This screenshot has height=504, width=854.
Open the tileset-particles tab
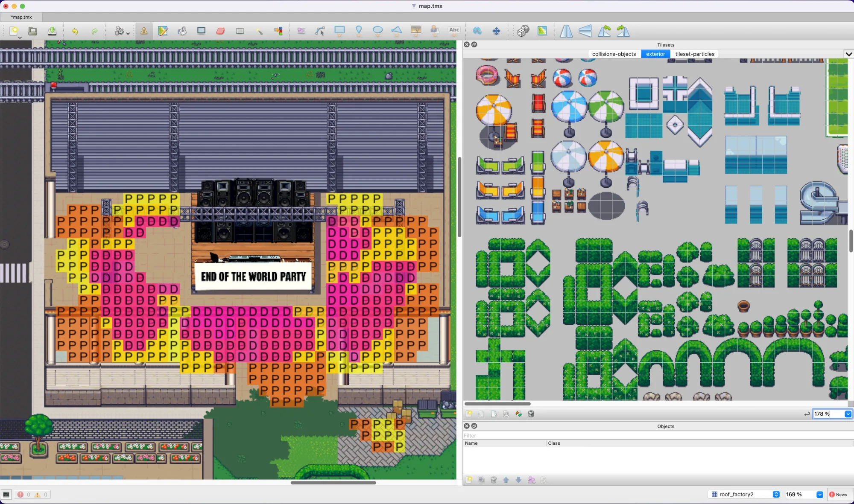tap(695, 54)
